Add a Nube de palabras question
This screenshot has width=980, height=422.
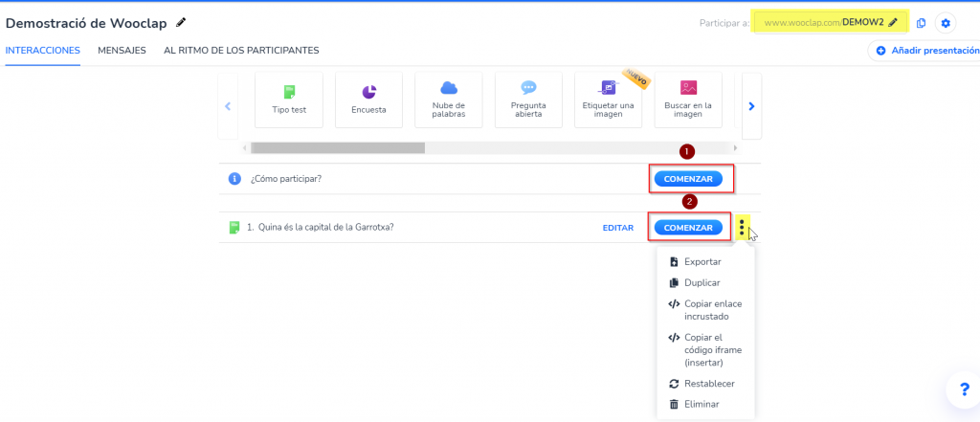coord(448,100)
